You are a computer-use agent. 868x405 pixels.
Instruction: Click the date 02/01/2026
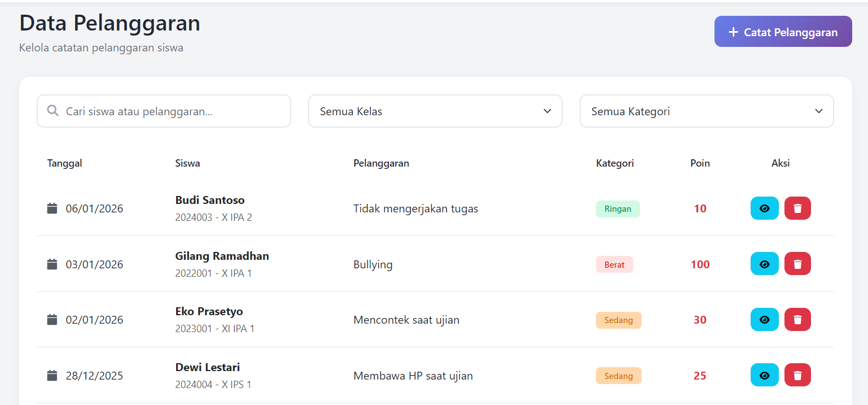click(x=94, y=320)
